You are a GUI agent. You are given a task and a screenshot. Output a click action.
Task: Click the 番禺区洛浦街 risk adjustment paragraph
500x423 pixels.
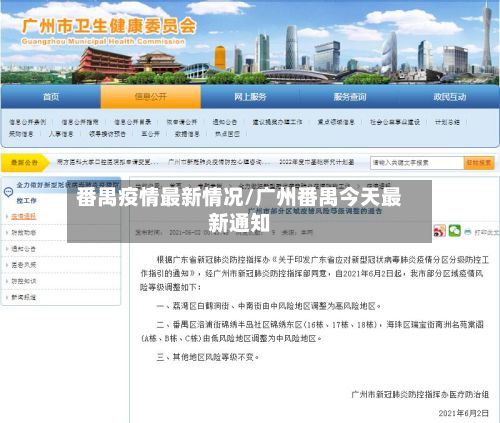[312, 331]
